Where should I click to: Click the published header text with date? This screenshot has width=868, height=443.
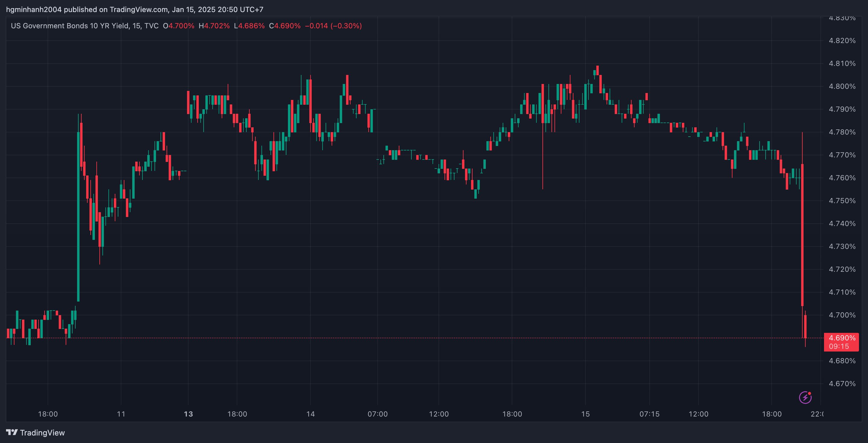coord(135,9)
